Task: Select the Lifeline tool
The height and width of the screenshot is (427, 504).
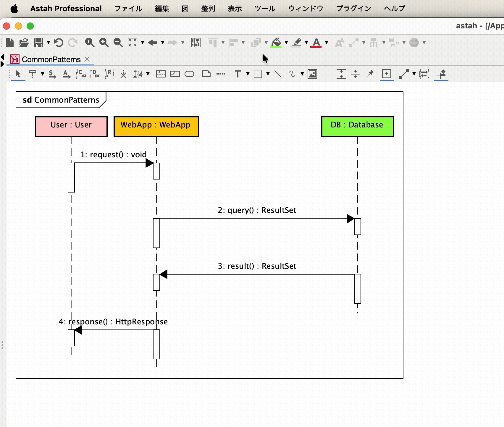Action: coord(33,74)
